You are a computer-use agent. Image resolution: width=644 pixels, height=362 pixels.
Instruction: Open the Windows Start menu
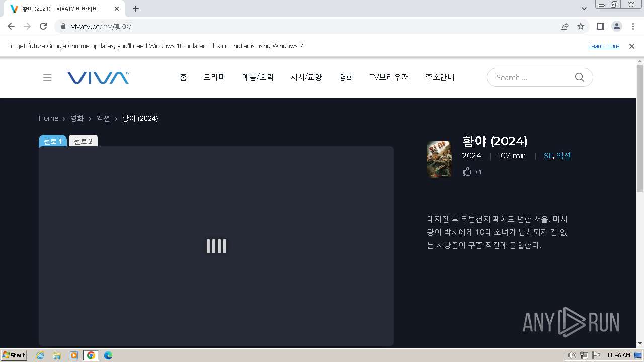click(x=14, y=355)
